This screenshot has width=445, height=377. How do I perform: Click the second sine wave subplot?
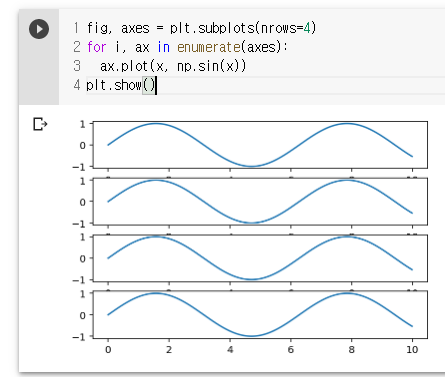(260, 202)
